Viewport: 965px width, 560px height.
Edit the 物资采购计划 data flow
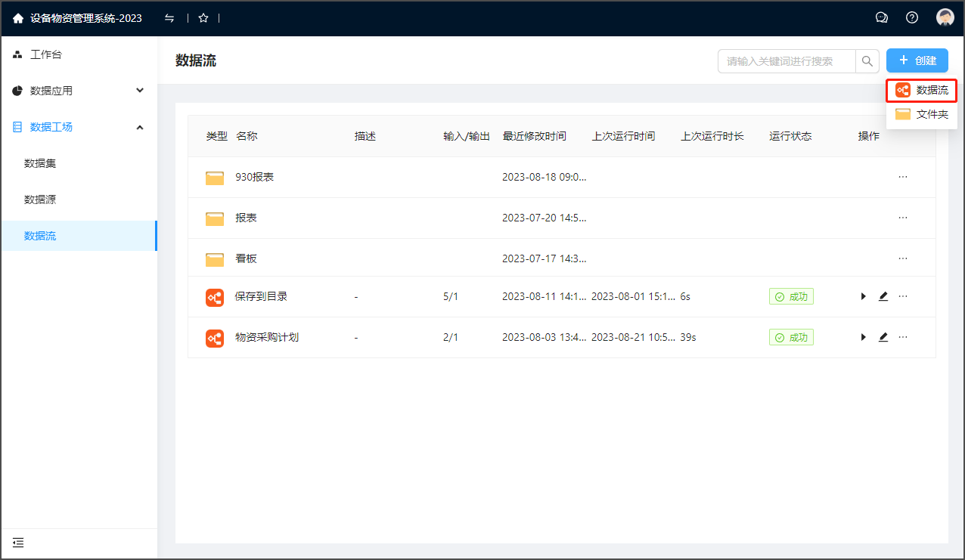[x=883, y=337]
